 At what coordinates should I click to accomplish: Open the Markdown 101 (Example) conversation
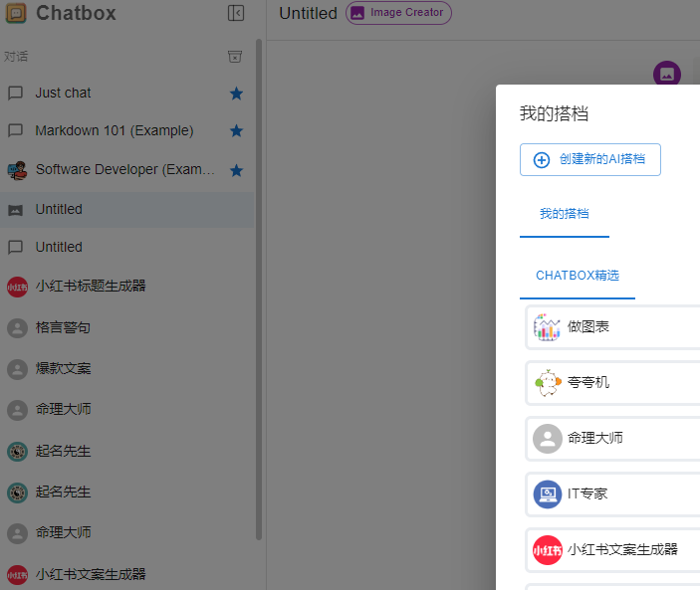pyautogui.click(x=126, y=130)
